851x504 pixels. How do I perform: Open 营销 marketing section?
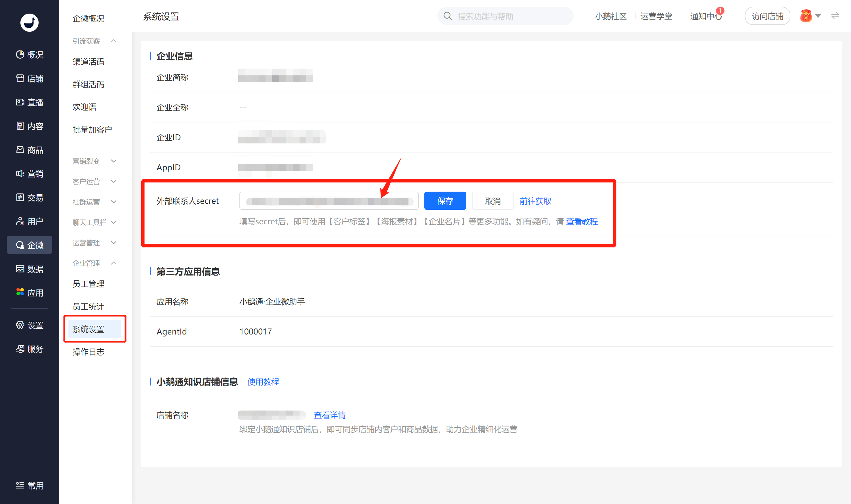click(x=30, y=173)
